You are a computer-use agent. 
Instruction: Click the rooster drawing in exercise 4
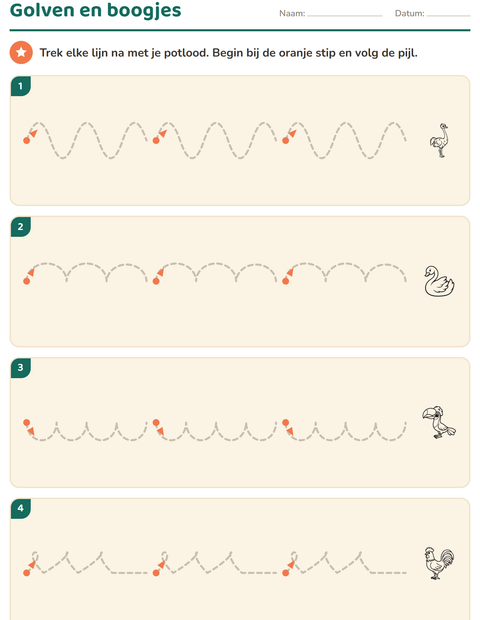(x=439, y=563)
